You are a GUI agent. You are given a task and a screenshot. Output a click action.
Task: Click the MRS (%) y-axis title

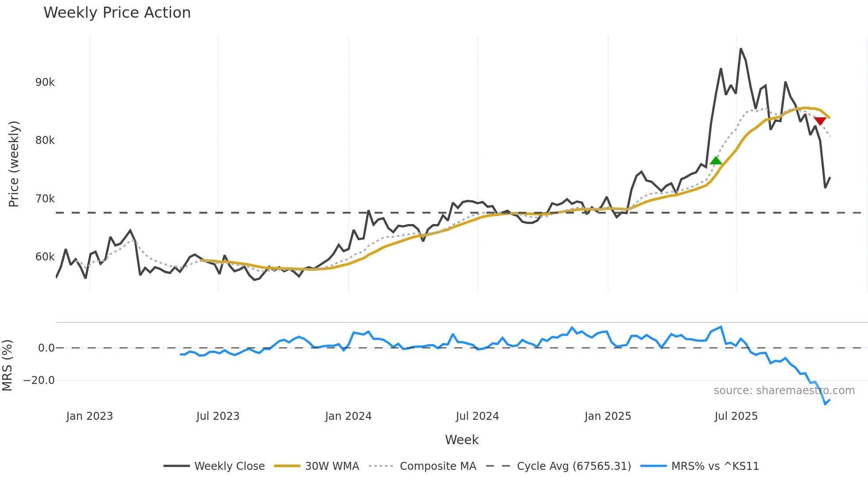(x=8, y=365)
